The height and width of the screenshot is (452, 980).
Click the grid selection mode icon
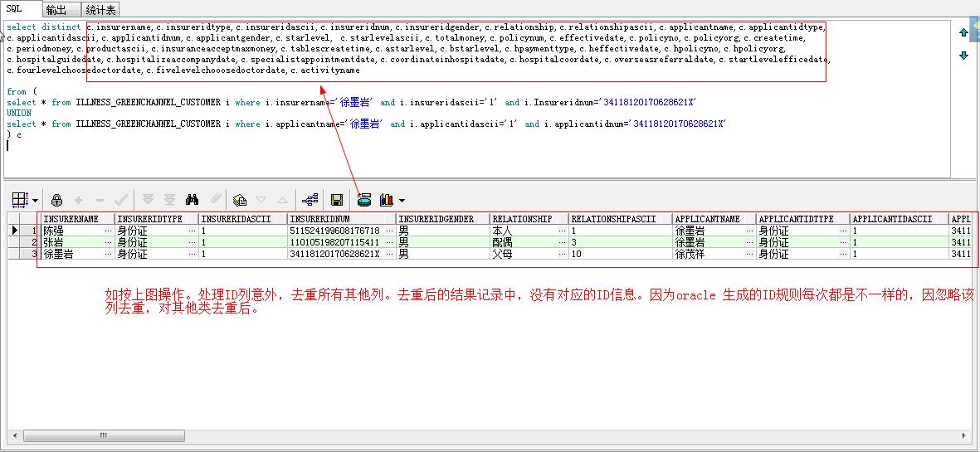(20, 200)
